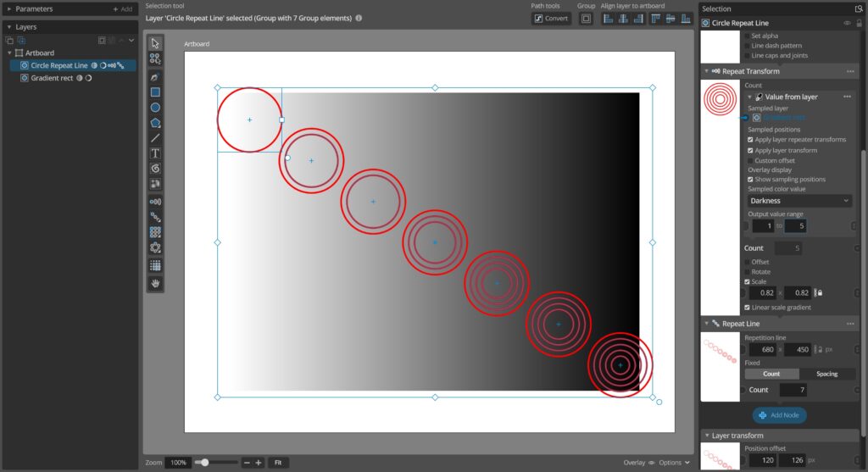Activate the Hand pan tool

click(155, 283)
